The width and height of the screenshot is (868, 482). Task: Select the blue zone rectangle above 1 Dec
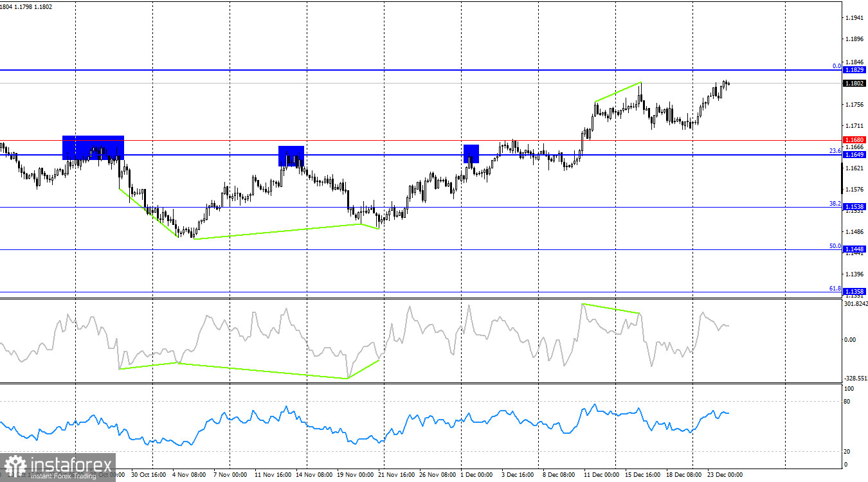pos(471,154)
